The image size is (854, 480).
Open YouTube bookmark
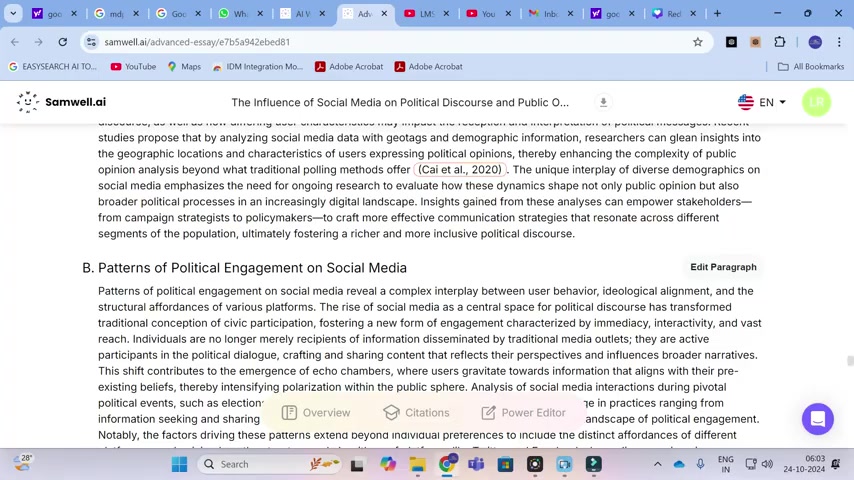coord(133,66)
